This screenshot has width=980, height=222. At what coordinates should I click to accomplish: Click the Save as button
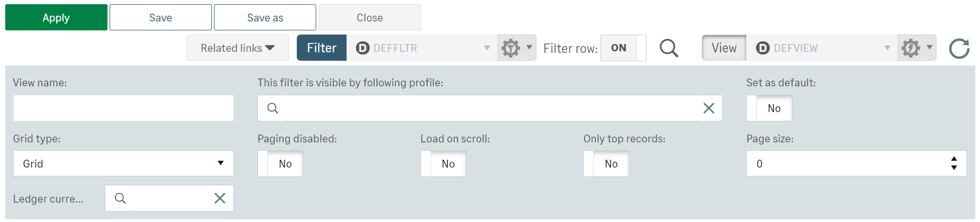(265, 18)
